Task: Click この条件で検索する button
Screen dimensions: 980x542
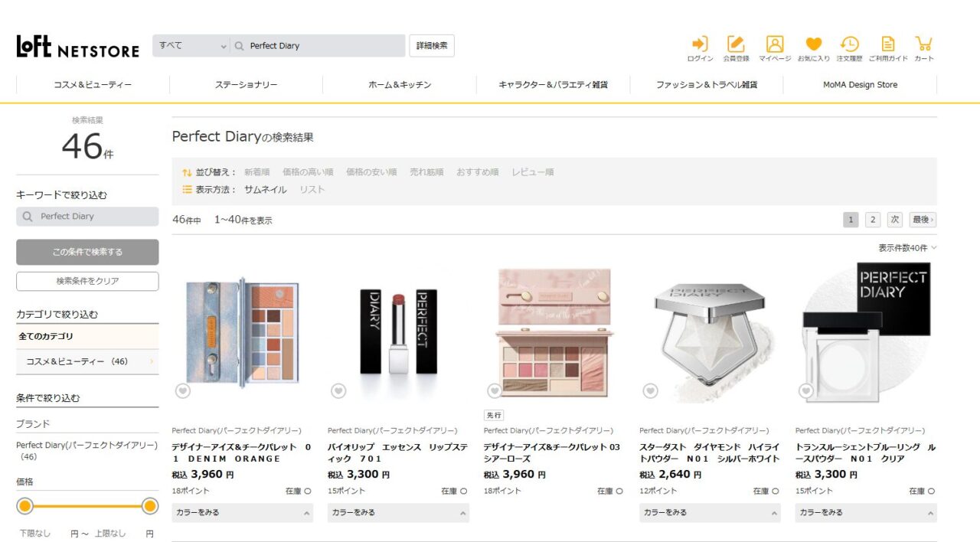Action: [87, 252]
